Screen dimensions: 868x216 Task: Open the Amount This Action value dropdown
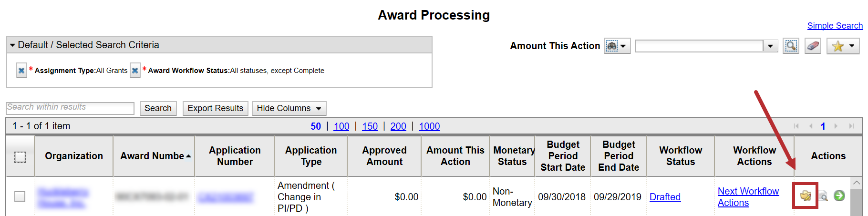click(x=770, y=46)
